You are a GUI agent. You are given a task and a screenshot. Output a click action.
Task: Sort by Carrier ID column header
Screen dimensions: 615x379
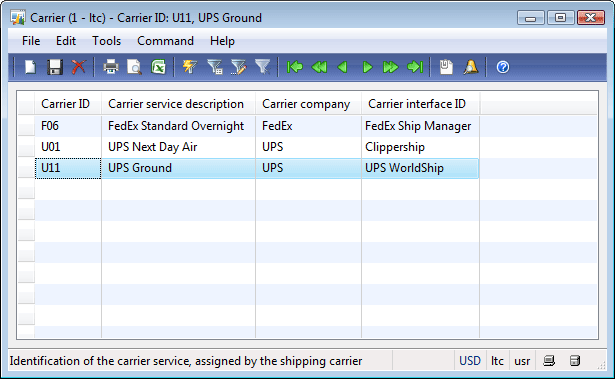click(67, 104)
